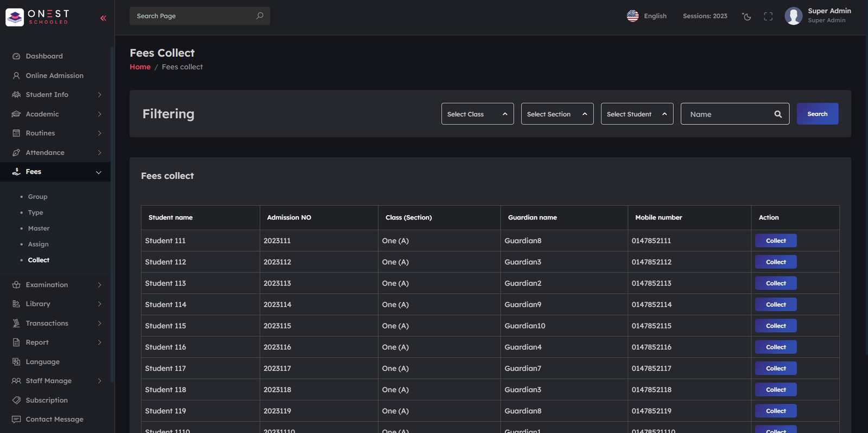
Task: Expand the Student Info submenu chevron
Action: tap(99, 95)
